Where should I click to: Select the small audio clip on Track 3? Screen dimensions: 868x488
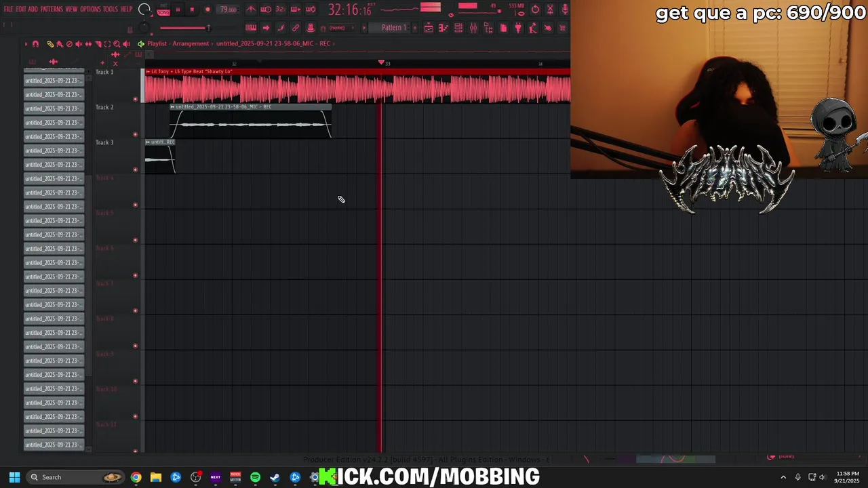point(160,157)
